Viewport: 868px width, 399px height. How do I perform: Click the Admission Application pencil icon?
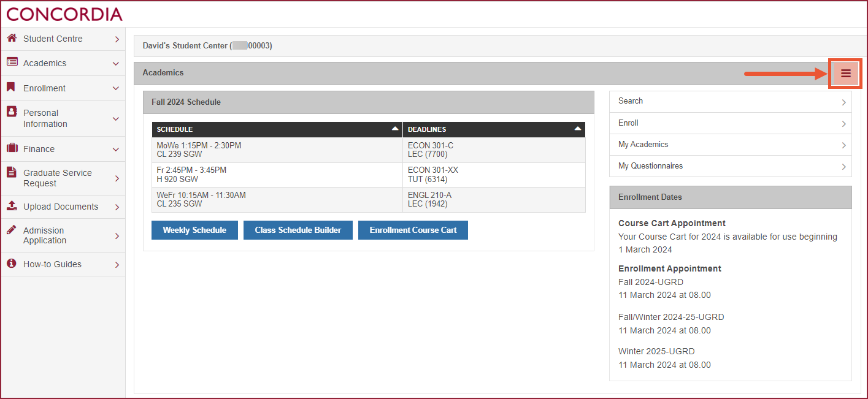pyautogui.click(x=12, y=230)
